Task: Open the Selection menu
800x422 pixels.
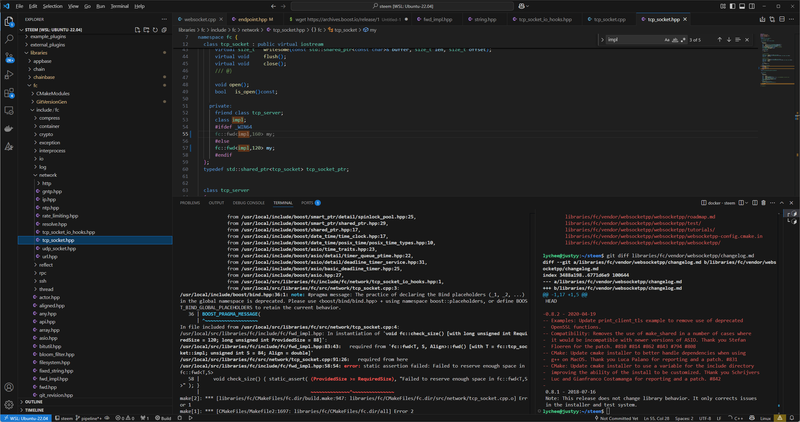Action: [52, 6]
